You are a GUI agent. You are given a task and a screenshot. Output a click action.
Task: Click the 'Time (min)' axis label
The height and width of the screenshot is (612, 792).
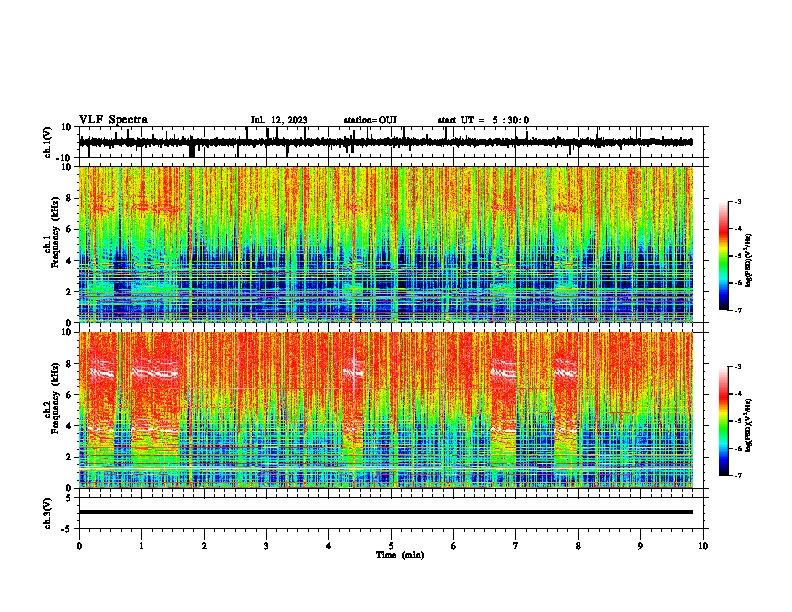pyautogui.click(x=400, y=555)
